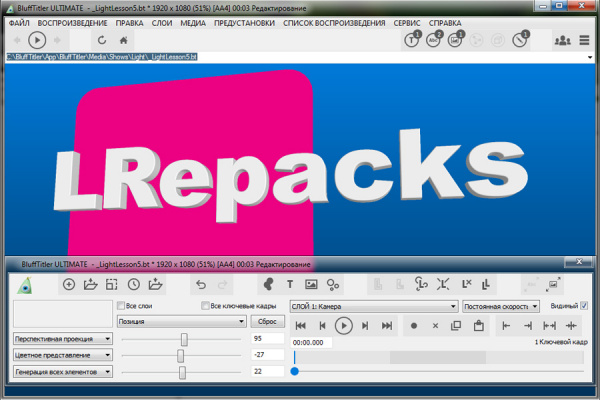The width and height of the screenshot is (600, 400).
Task: Click the 'Сброс' reset button
Action: (267, 322)
